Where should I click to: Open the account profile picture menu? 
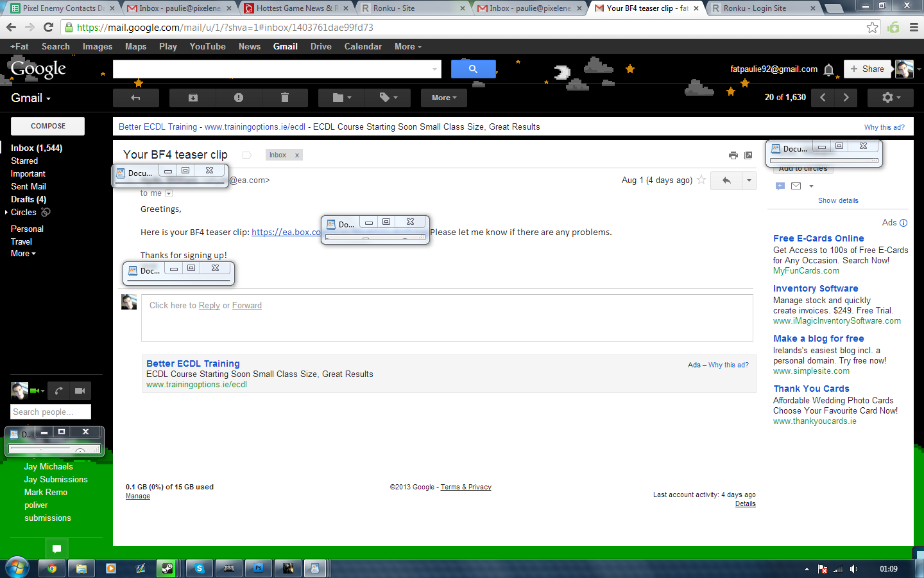[904, 69]
